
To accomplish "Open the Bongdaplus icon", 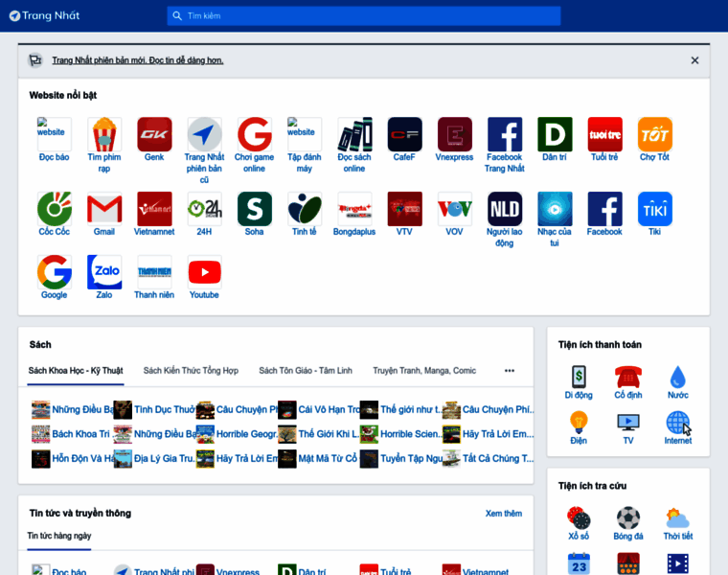I will pyautogui.click(x=354, y=209).
